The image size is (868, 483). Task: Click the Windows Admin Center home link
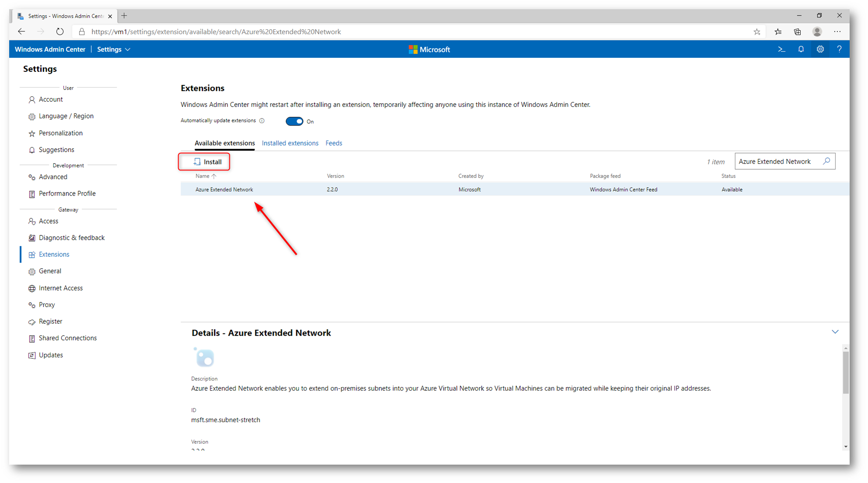coord(50,49)
